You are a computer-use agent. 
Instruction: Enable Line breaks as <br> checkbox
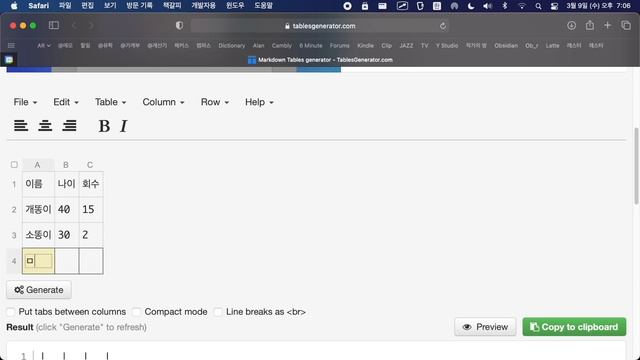218,312
